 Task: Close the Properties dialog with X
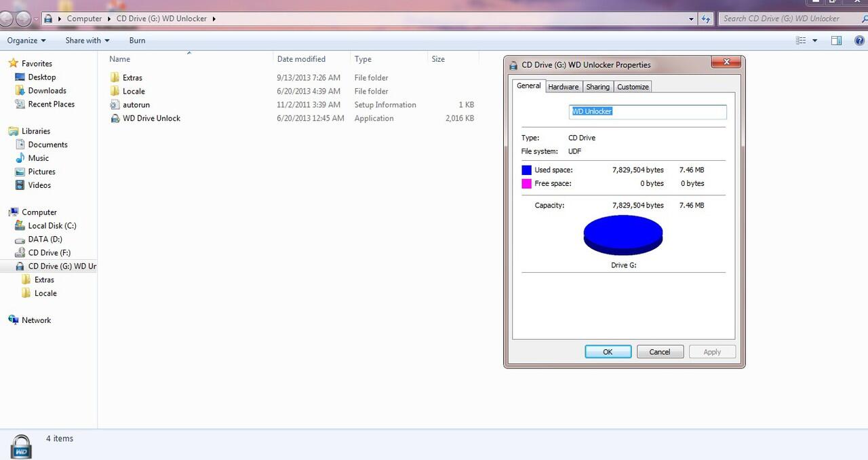pyautogui.click(x=726, y=62)
